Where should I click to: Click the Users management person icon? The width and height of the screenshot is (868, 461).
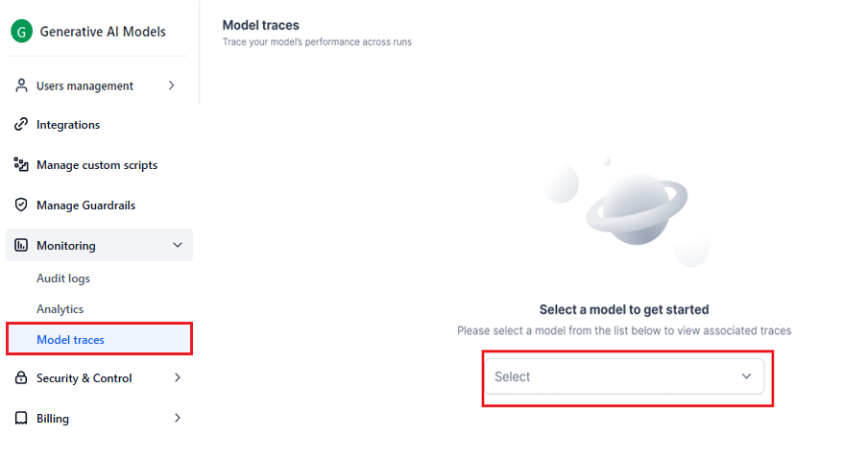click(21, 85)
